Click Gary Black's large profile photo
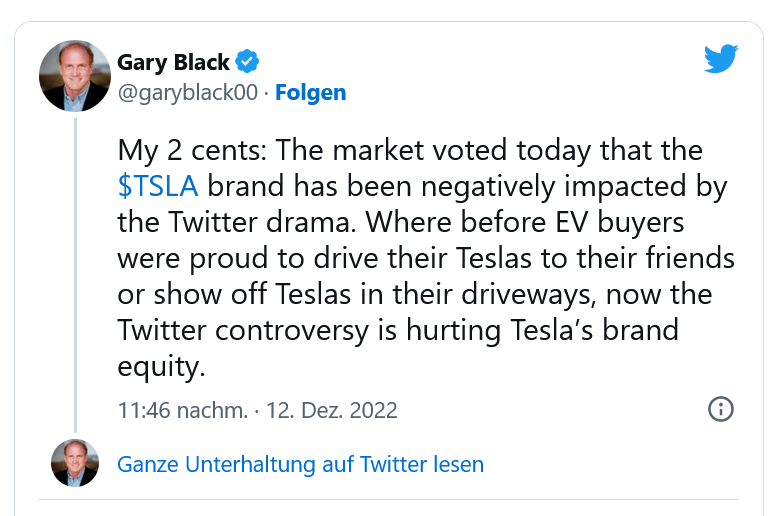Viewport: 778px width, 516px height. click(75, 77)
